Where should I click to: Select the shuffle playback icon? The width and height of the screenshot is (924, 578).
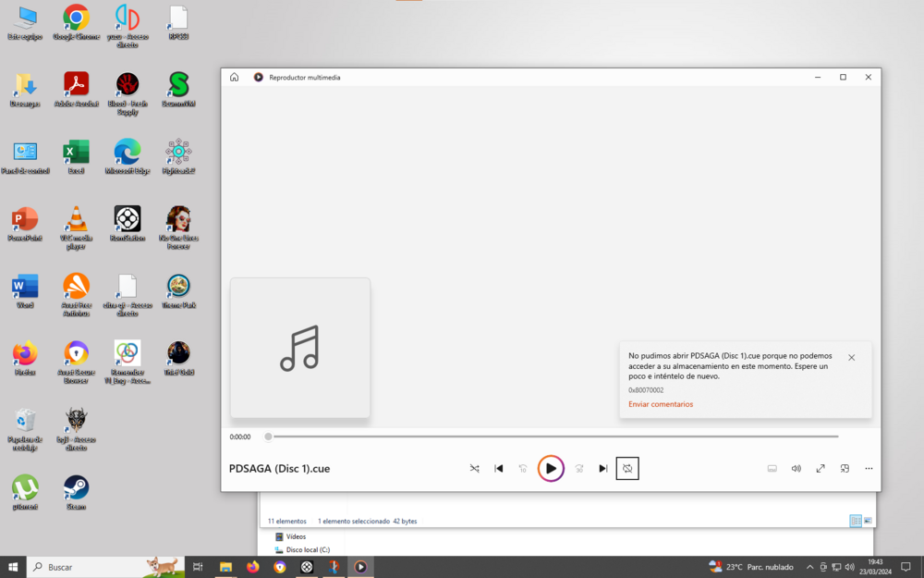(475, 468)
